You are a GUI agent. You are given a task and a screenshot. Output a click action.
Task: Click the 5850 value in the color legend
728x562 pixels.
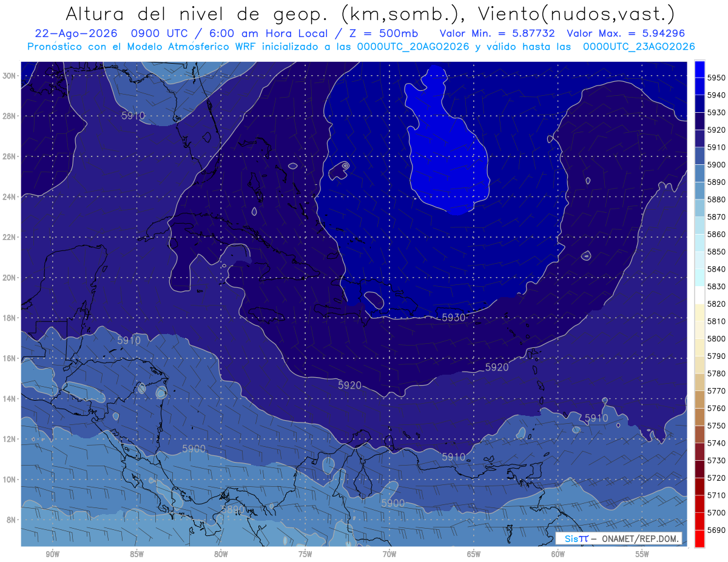point(716,252)
